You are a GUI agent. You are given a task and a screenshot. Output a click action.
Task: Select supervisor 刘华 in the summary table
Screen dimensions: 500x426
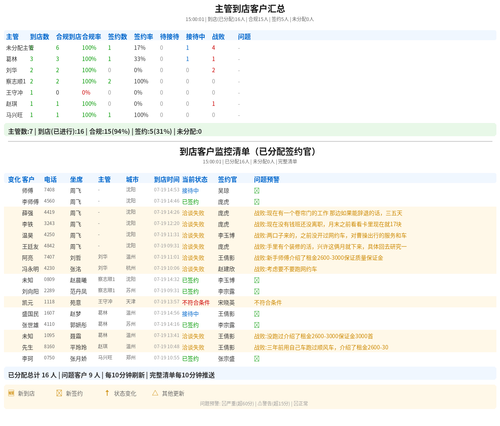11,70
